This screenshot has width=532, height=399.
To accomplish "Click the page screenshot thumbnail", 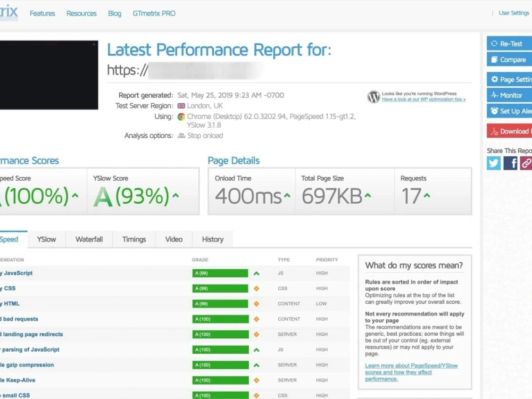I will [x=49, y=75].
